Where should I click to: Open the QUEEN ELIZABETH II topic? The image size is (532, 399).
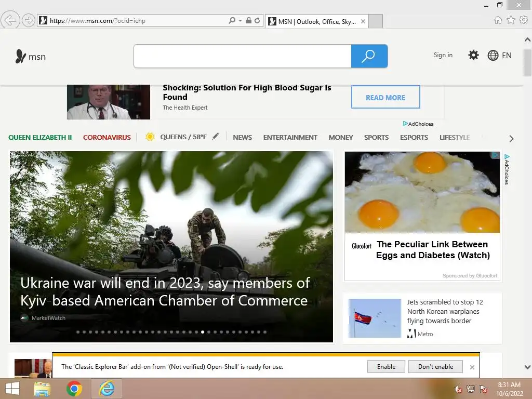(x=40, y=137)
